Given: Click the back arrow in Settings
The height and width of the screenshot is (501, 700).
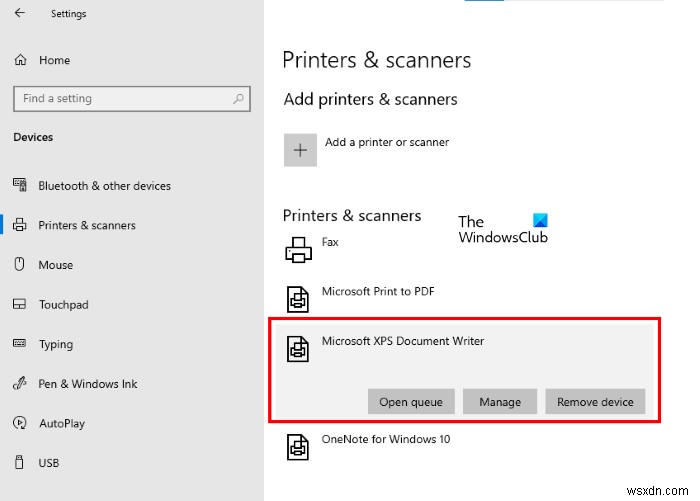Looking at the screenshot, I should (20, 13).
